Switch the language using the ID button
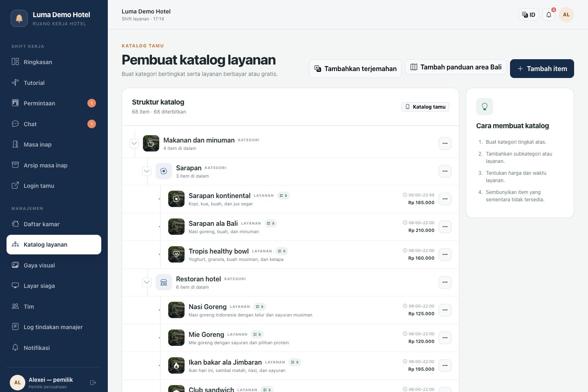Viewport: 588px width, 392px height. pyautogui.click(x=529, y=15)
